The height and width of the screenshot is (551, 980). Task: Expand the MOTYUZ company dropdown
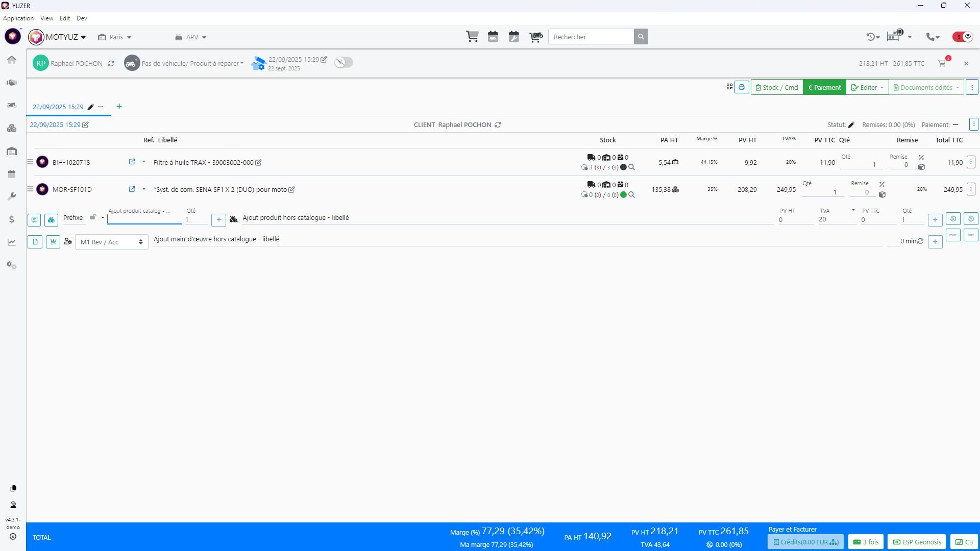[x=65, y=37]
